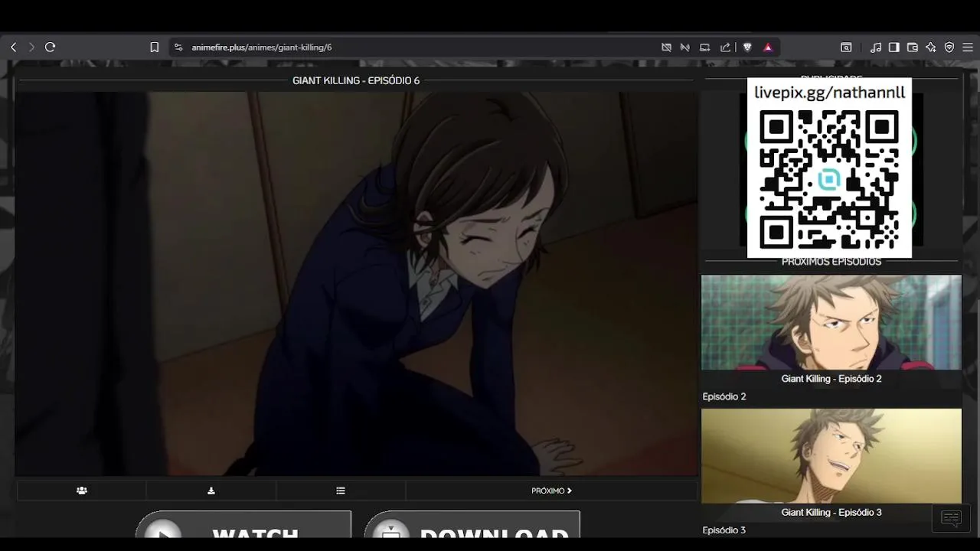This screenshot has height=551, width=980.
Task: Go to next episode via PRÓXIMO
Action: (x=551, y=491)
